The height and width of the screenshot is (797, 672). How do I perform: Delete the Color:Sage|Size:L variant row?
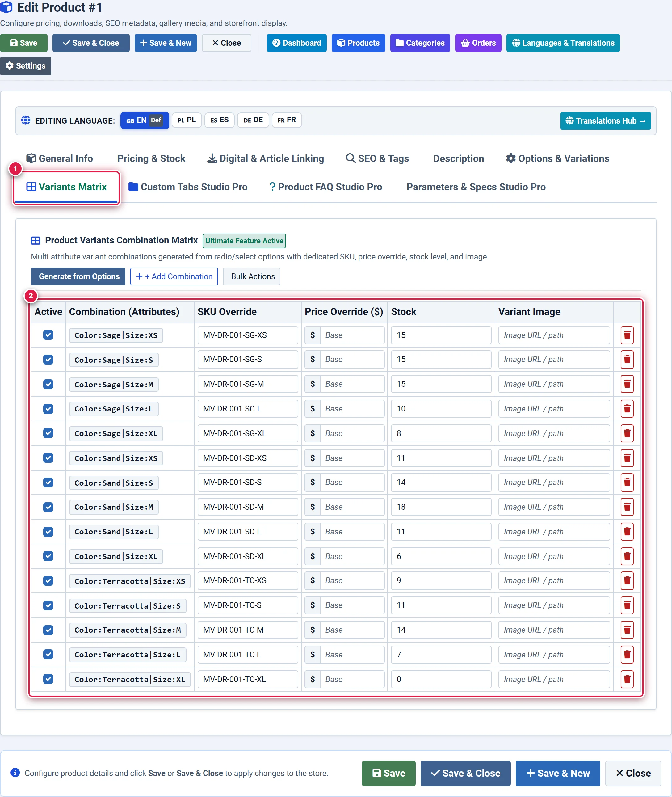pyautogui.click(x=627, y=409)
